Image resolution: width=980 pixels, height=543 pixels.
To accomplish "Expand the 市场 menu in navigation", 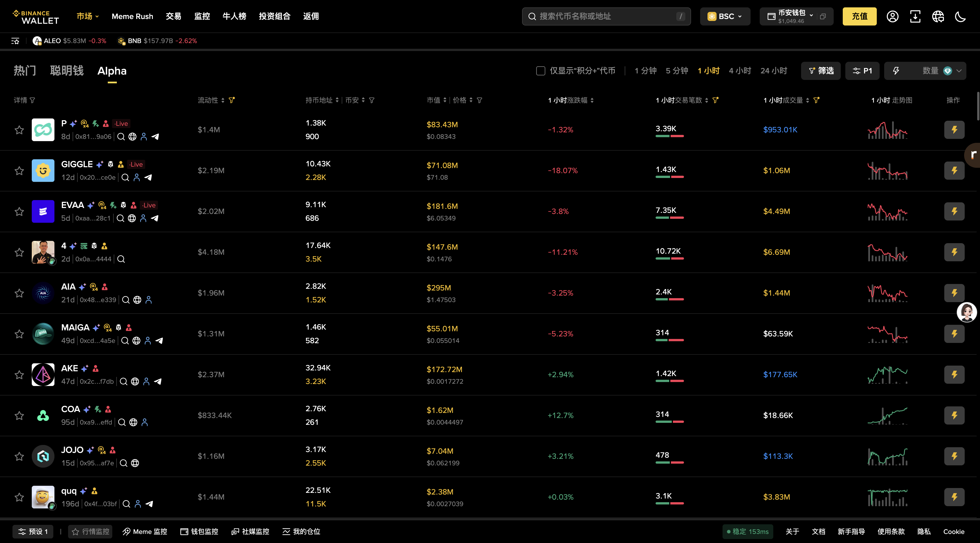I will (x=88, y=16).
